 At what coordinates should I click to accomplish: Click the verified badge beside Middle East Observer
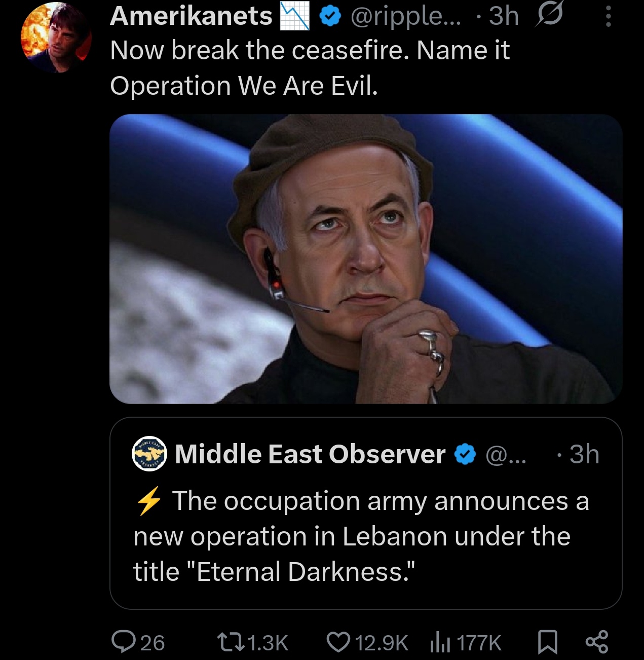coord(465,454)
